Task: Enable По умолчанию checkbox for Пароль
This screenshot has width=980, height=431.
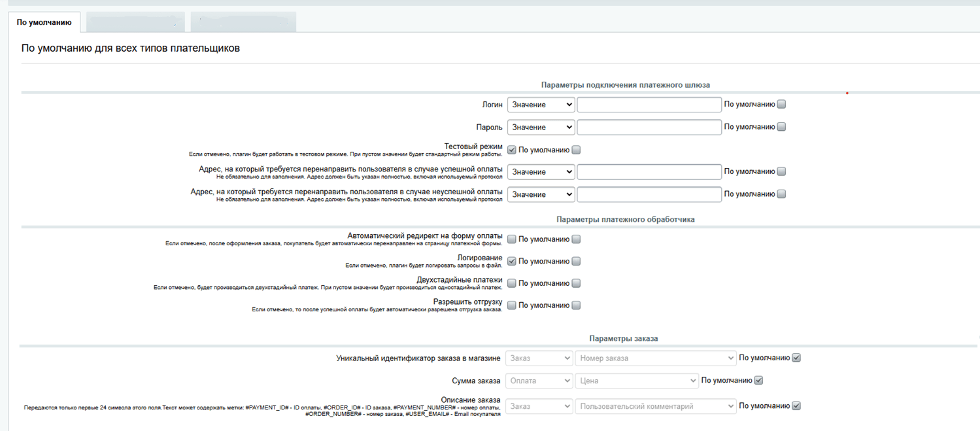Action: (x=781, y=127)
